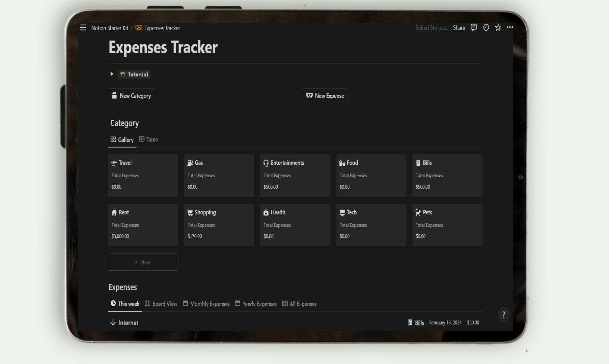The image size is (609, 364).
Task: Click the New Expense button
Action: [326, 95]
